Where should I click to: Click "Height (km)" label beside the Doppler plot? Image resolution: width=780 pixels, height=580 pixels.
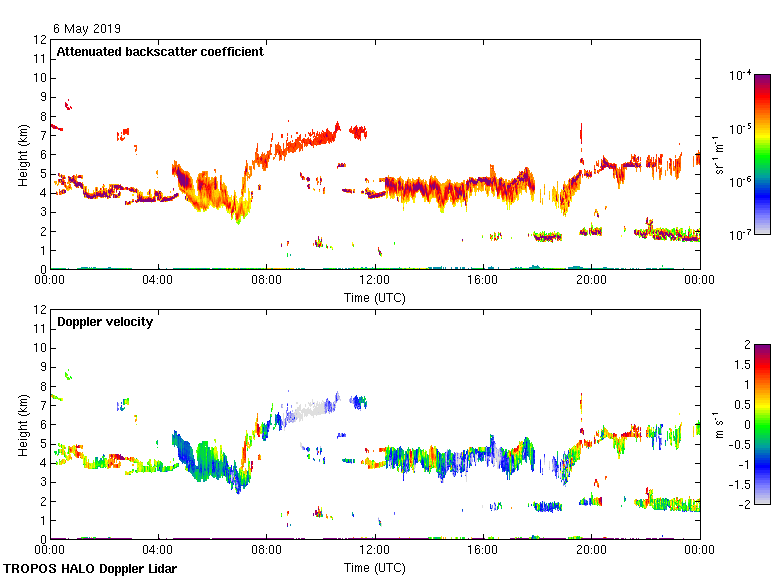(23, 424)
